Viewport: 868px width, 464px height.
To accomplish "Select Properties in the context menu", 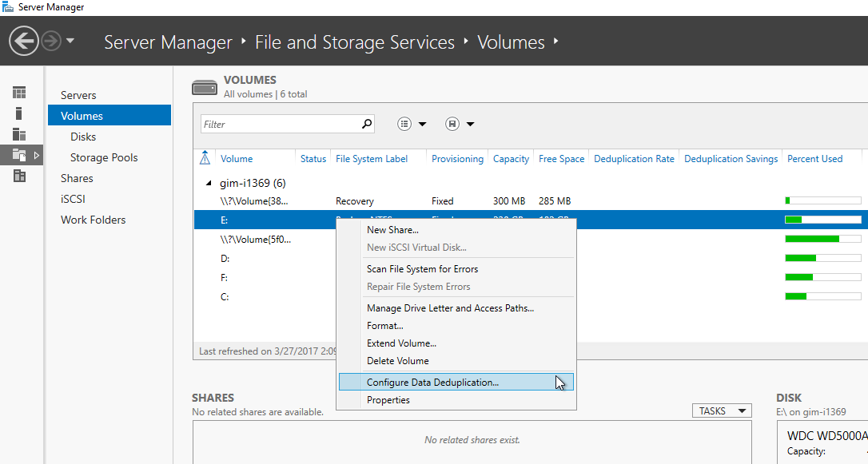I will (388, 400).
